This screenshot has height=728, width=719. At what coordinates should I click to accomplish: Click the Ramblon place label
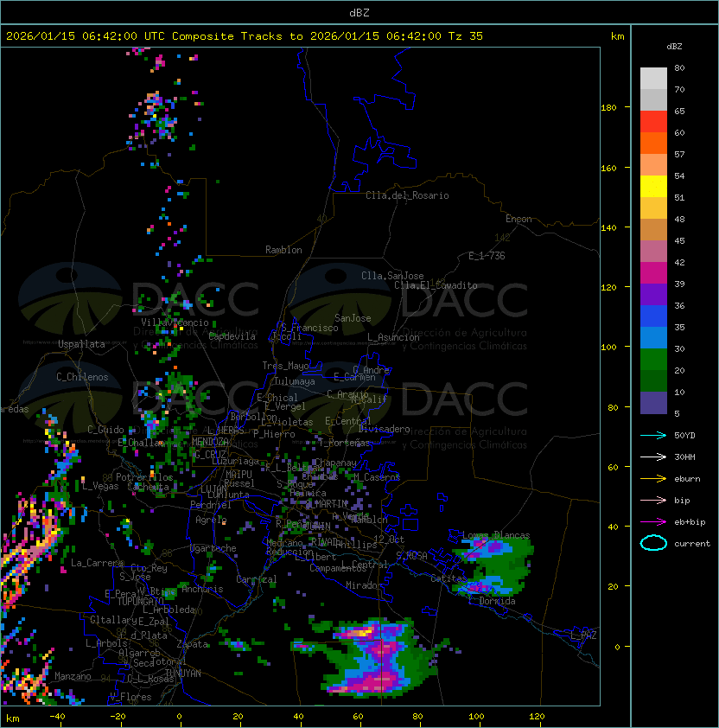[283, 250]
